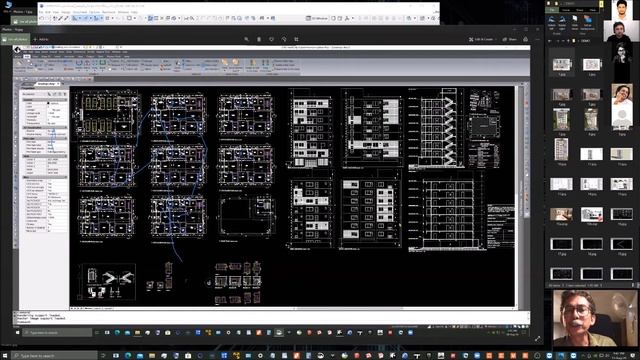Click the rotate icon in Photos toolbar

click(x=284, y=39)
